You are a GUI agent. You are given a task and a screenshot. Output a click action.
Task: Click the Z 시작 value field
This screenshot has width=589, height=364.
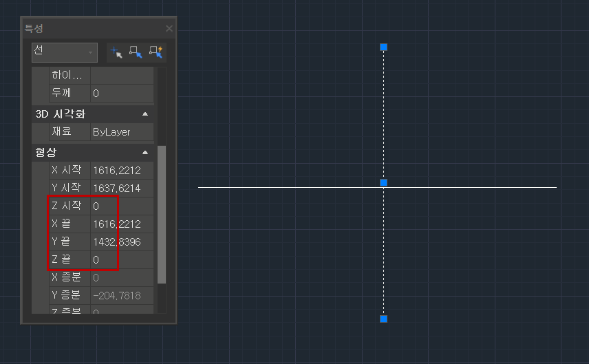coord(122,206)
